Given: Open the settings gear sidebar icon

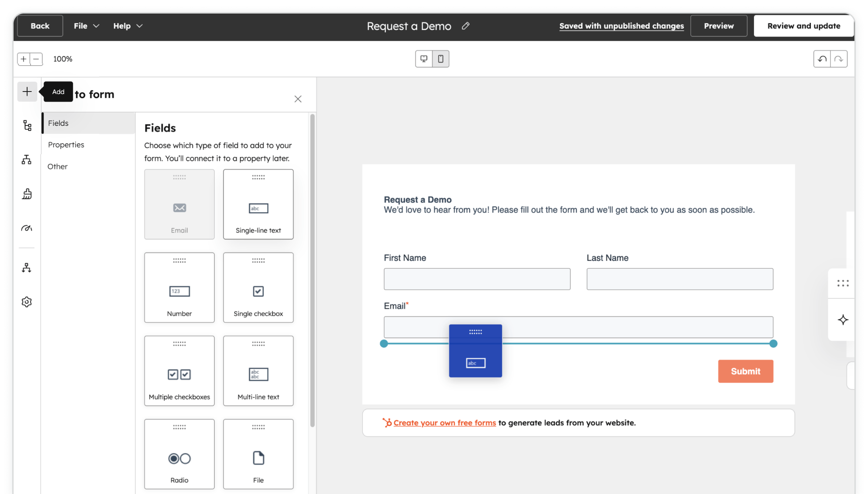Looking at the screenshot, I should tap(27, 302).
